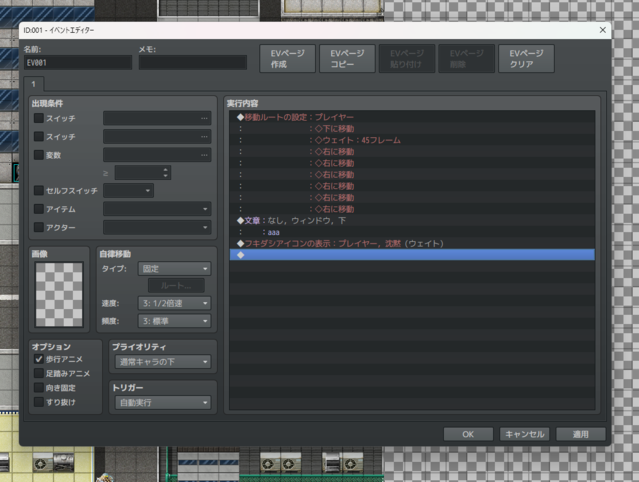This screenshot has width=639, height=482.
Task: Open first switch selector ellipsis
Action: point(204,118)
